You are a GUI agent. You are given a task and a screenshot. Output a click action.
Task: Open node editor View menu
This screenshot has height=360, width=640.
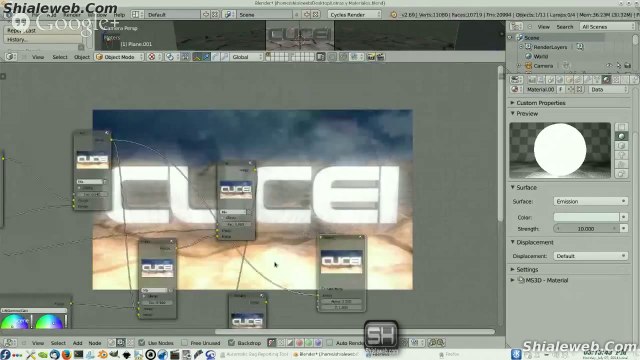(38, 343)
